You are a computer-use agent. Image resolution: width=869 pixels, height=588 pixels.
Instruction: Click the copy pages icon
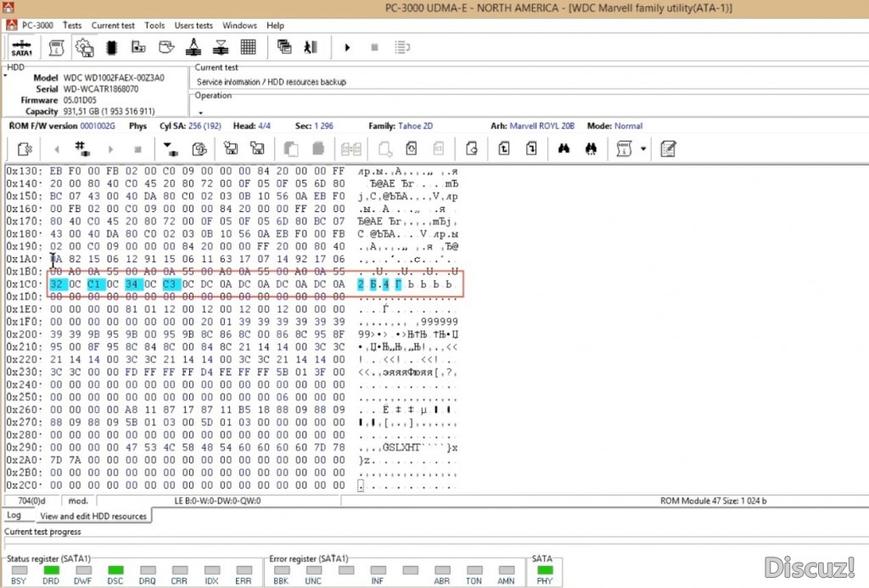(291, 148)
